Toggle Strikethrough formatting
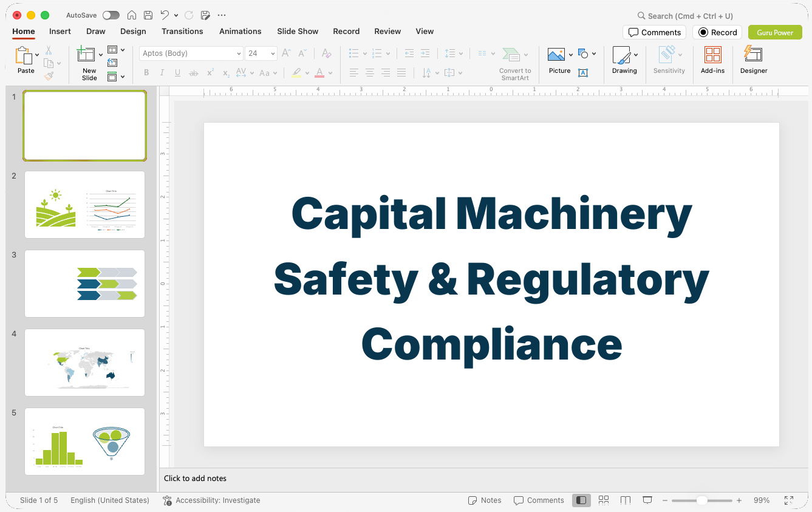Image resolution: width=812 pixels, height=512 pixels. coord(194,73)
